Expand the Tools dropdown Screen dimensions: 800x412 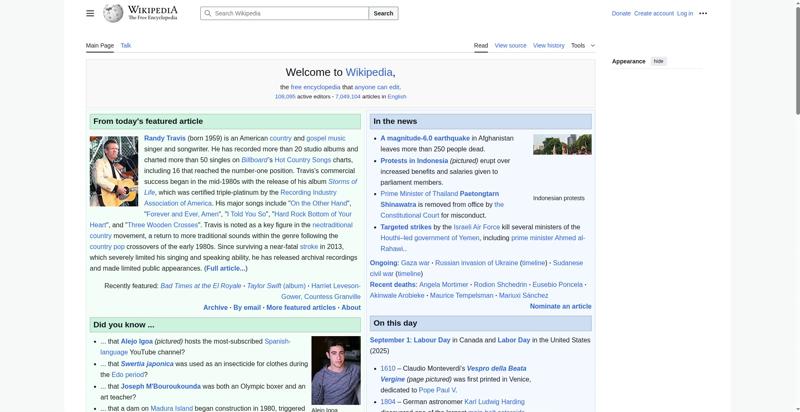tap(583, 45)
